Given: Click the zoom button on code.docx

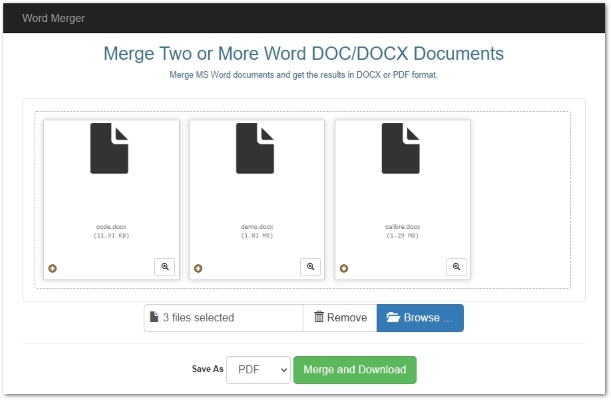Looking at the screenshot, I should tap(165, 266).
